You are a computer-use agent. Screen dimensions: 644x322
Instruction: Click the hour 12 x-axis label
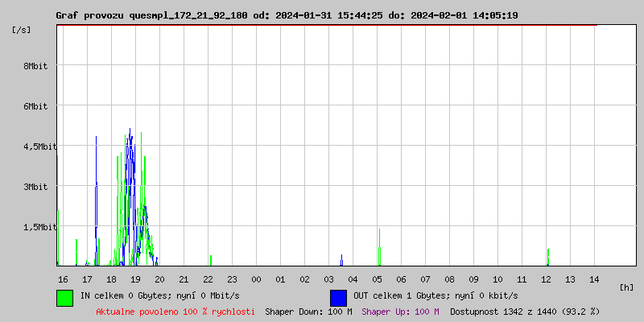pyautogui.click(x=546, y=279)
